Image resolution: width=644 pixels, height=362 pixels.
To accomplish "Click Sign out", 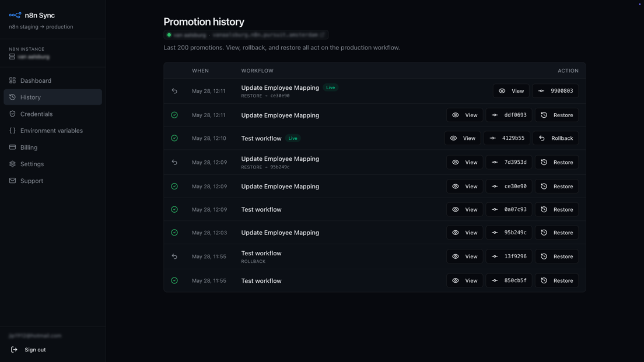I will [29, 350].
